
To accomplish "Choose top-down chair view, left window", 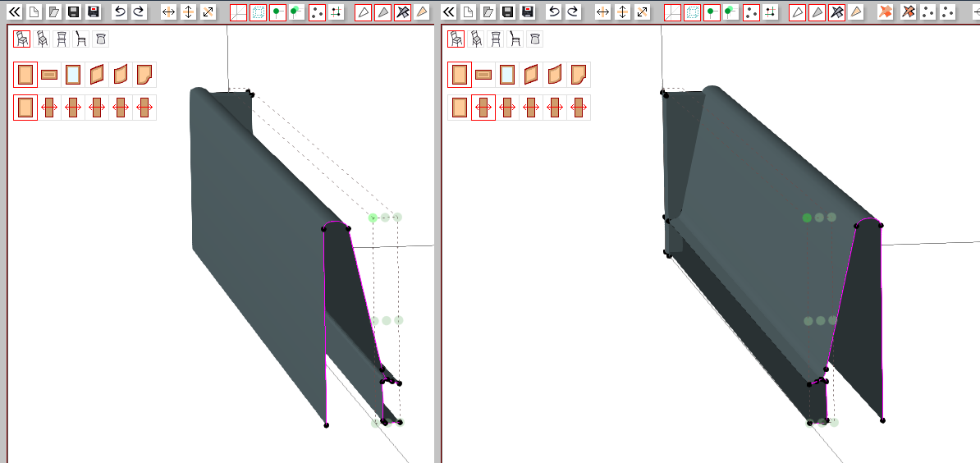I will pyautogui.click(x=101, y=39).
